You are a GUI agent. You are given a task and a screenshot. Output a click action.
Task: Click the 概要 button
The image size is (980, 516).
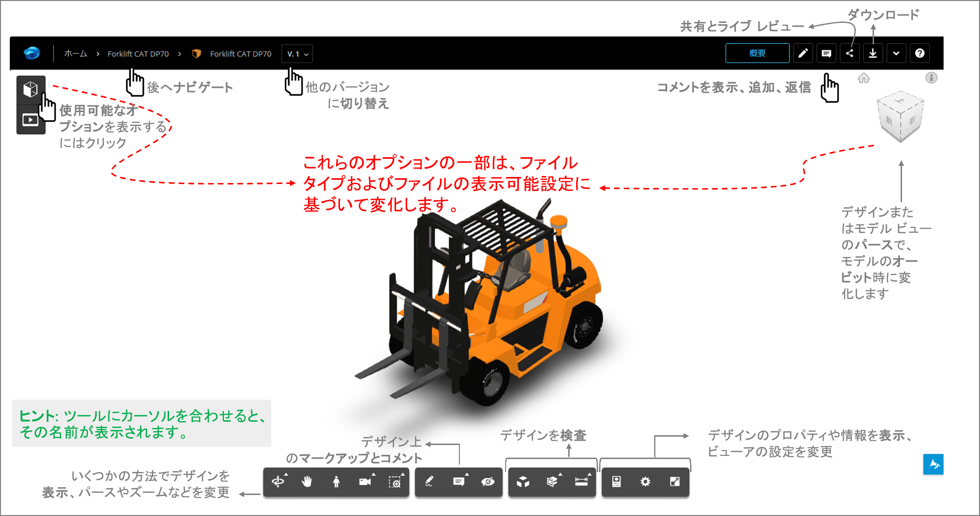(757, 53)
